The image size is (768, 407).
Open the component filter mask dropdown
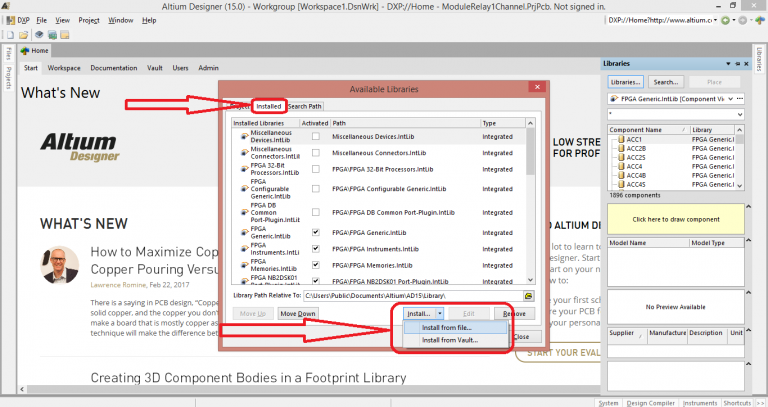pyautogui.click(x=740, y=114)
